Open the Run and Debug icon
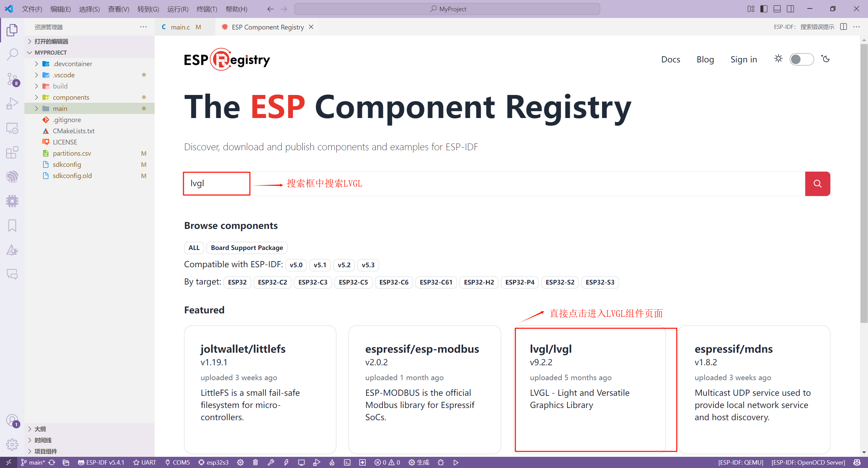 [12, 103]
